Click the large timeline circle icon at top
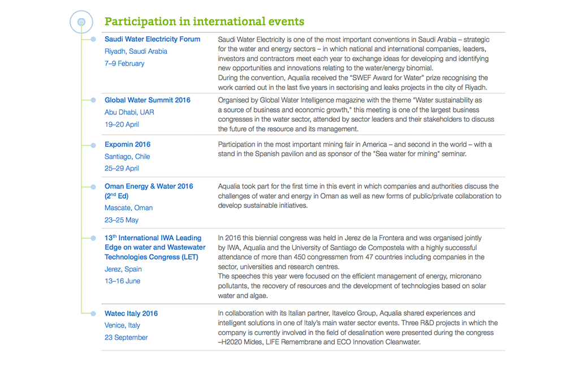 (81, 22)
